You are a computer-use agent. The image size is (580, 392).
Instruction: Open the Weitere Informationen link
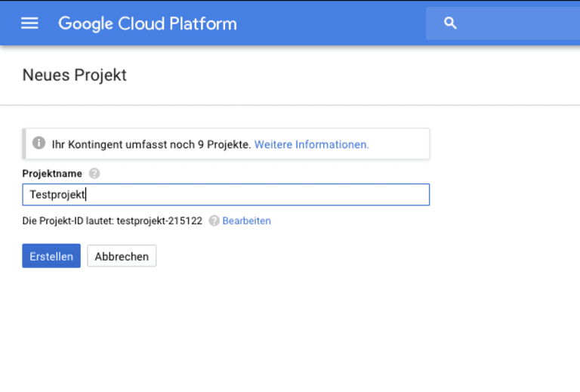pyautogui.click(x=311, y=144)
